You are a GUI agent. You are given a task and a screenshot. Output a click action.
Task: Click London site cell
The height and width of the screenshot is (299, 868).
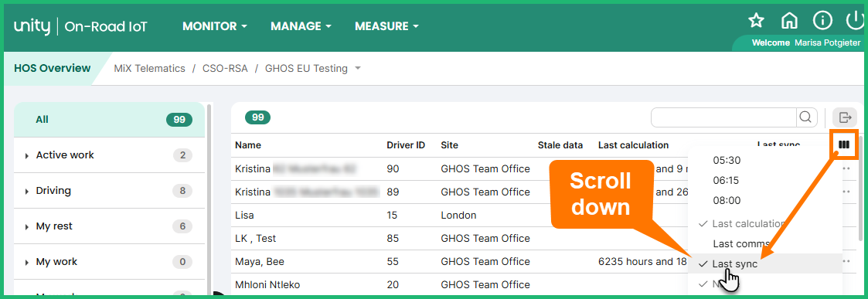pyautogui.click(x=458, y=215)
